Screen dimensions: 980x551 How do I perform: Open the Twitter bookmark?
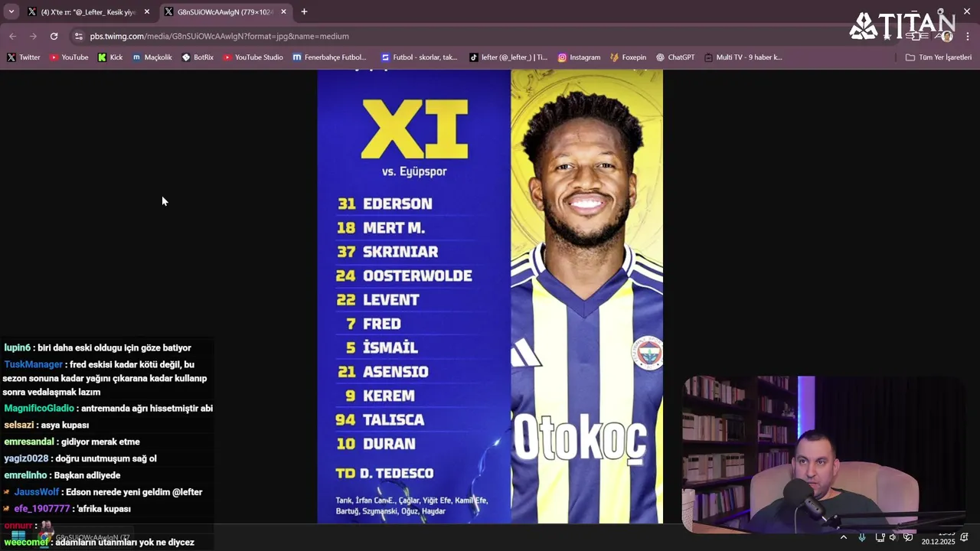click(x=23, y=57)
